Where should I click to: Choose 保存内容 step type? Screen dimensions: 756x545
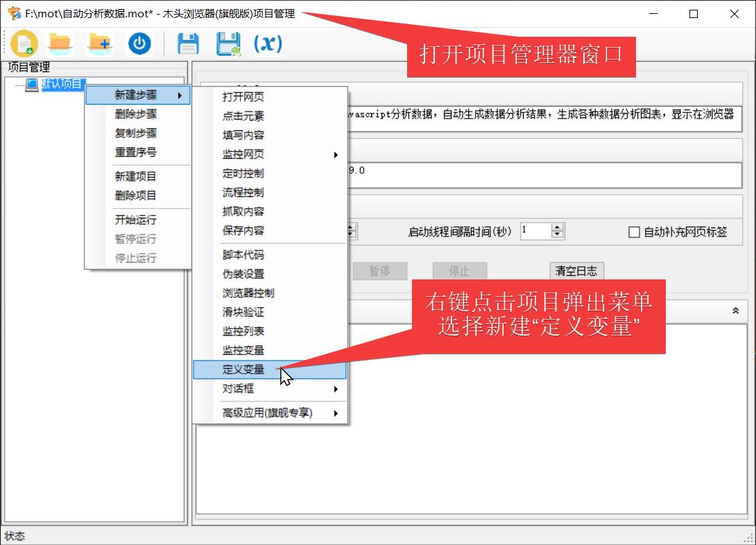(x=270, y=231)
